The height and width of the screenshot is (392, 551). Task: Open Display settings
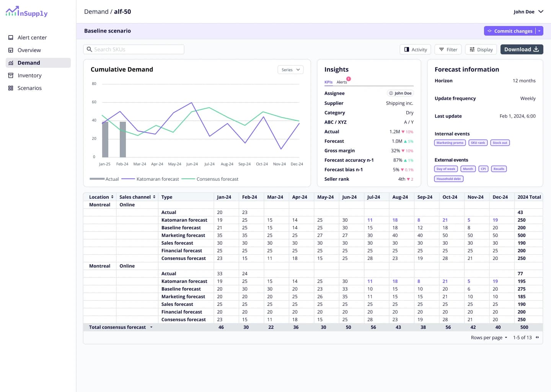tap(481, 49)
